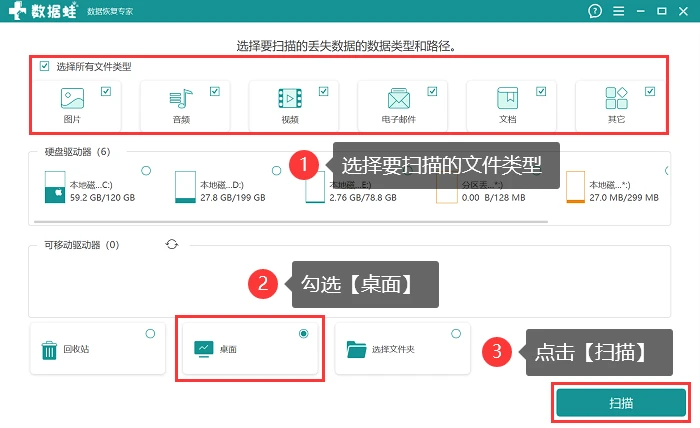Select the C: drive radio button
The height and width of the screenshot is (428, 700).
[x=146, y=170]
